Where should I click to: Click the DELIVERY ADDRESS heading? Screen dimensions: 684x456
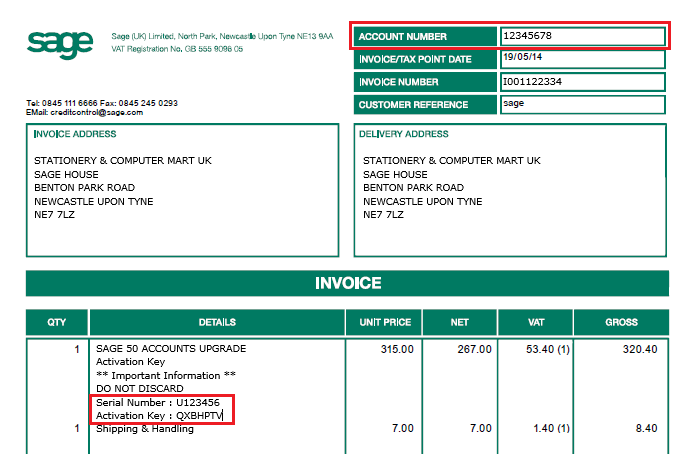(404, 134)
